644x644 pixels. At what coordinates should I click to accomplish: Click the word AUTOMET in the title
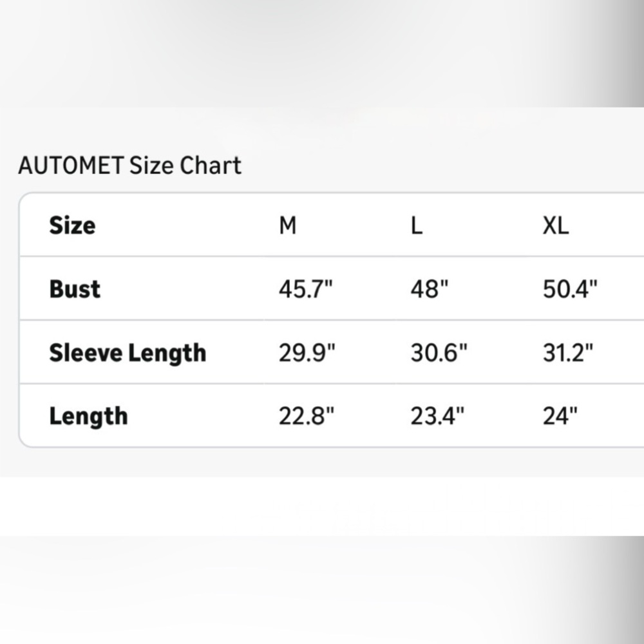(x=71, y=166)
